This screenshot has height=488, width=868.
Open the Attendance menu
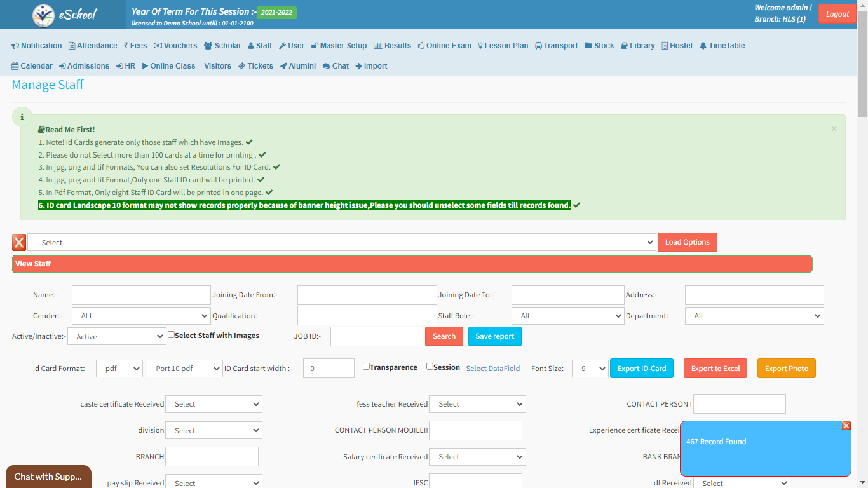[93, 46]
